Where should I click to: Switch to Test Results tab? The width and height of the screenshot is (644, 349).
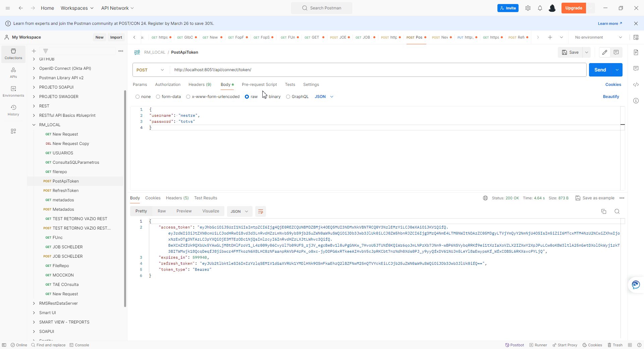tap(206, 198)
